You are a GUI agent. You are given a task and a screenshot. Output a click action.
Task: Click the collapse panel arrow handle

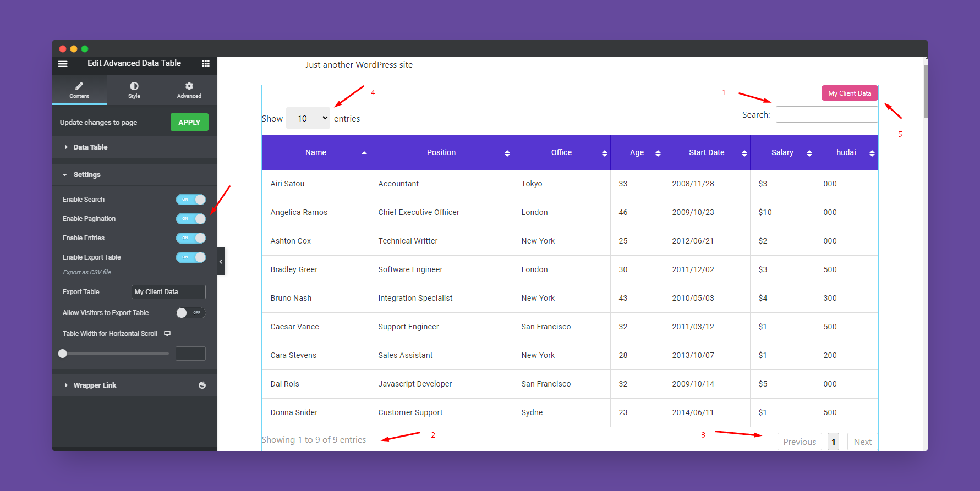tap(221, 262)
